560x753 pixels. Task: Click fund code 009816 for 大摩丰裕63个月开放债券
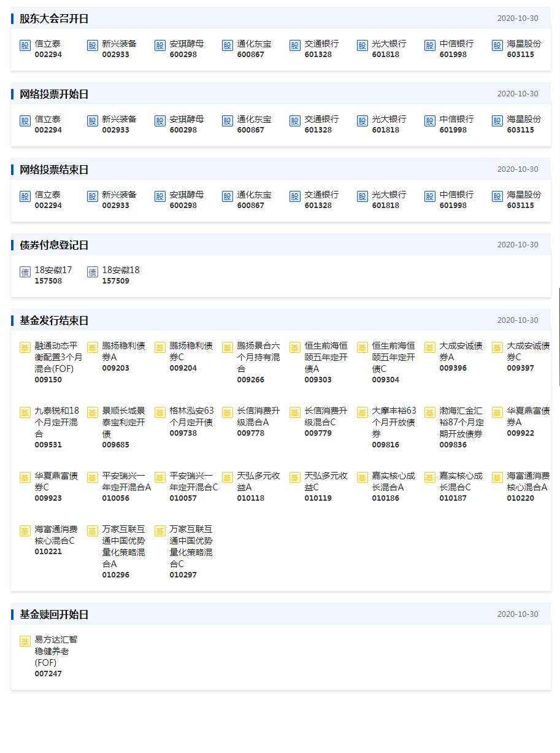(x=385, y=445)
